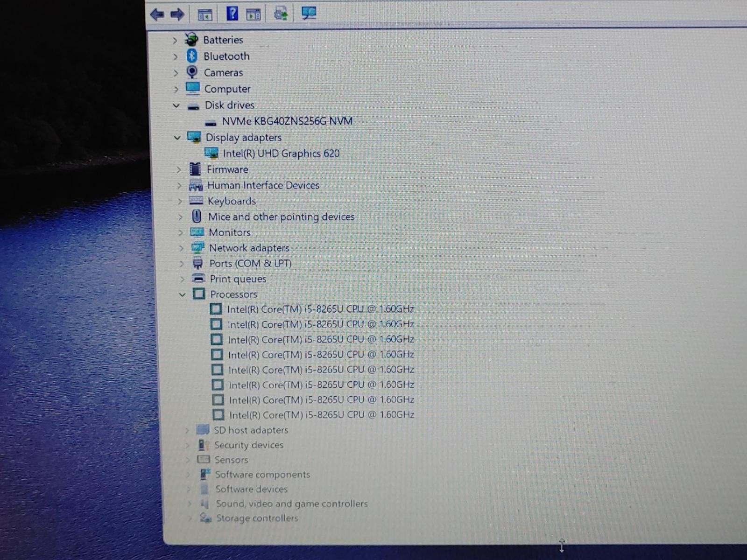Click the Keyboards label
This screenshot has width=747, height=560.
click(x=232, y=201)
